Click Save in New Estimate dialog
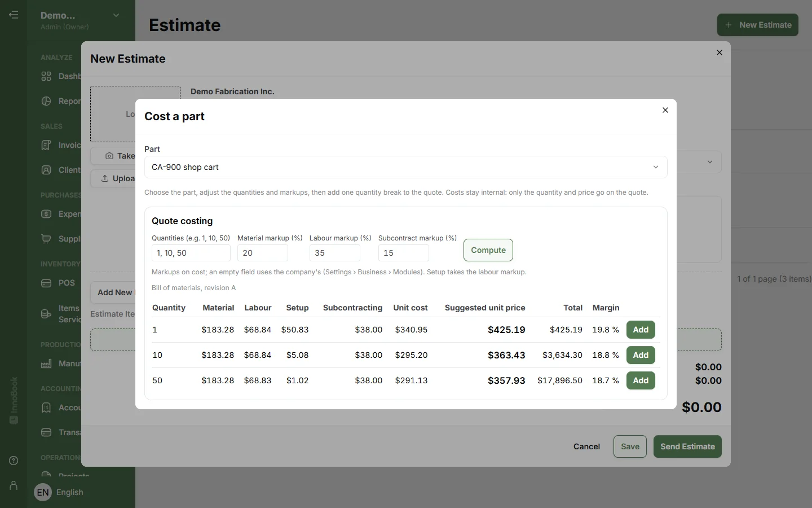812x508 pixels. tap(630, 446)
